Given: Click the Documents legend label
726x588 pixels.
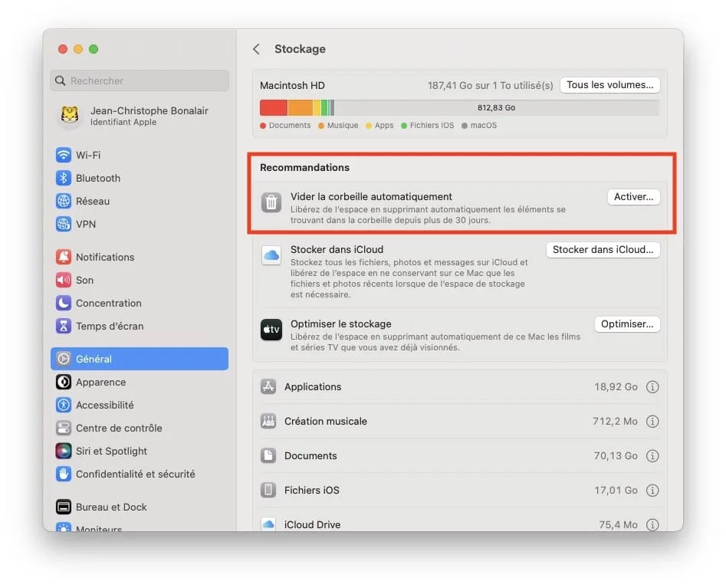Looking at the screenshot, I should tap(289, 126).
